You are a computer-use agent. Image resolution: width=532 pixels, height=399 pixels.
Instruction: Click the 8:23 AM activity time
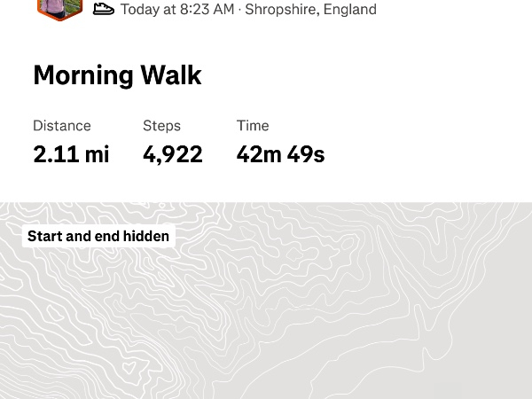click(206, 10)
